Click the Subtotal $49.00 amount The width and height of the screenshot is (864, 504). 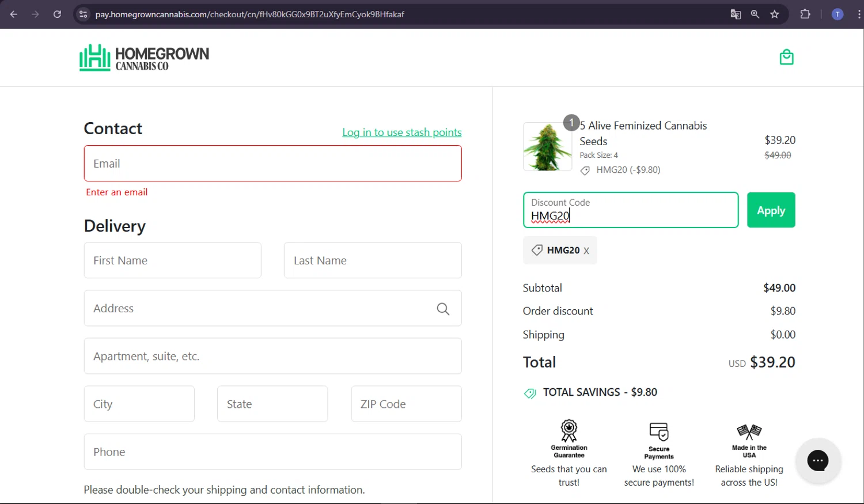(x=779, y=288)
